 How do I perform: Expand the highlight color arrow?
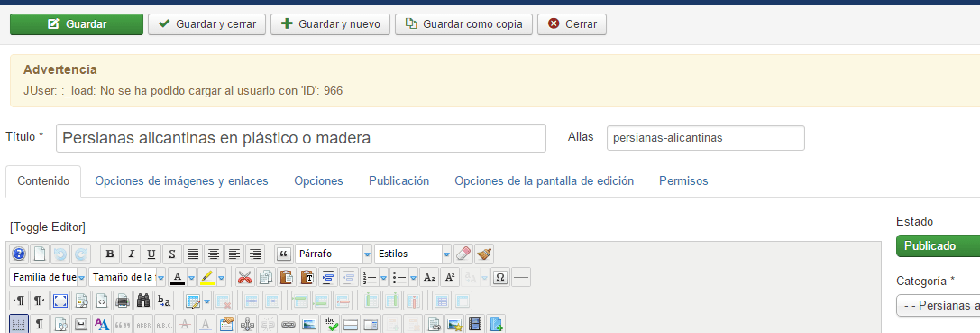tap(221, 277)
